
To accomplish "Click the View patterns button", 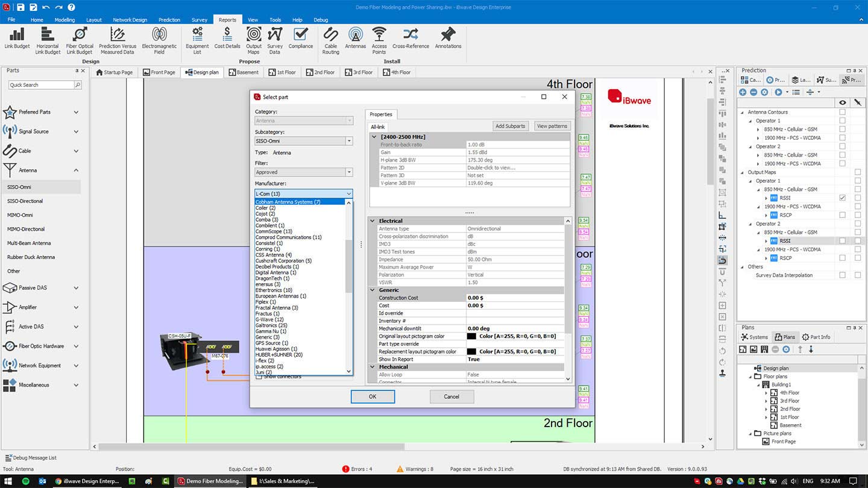I will point(552,126).
